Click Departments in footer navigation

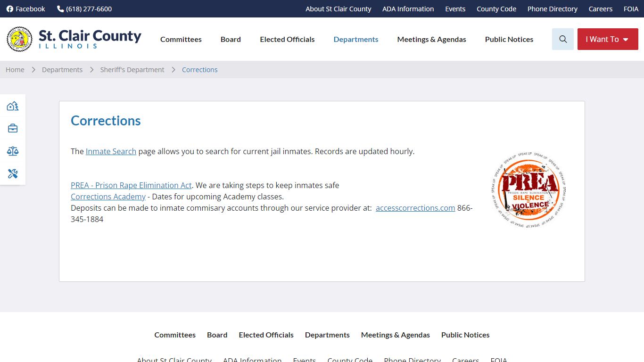(x=327, y=335)
